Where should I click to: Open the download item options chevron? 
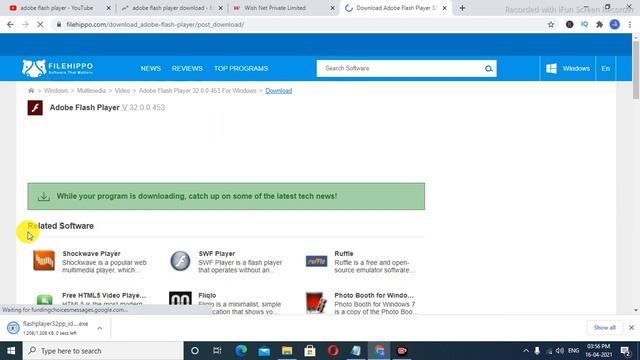tap(100, 328)
